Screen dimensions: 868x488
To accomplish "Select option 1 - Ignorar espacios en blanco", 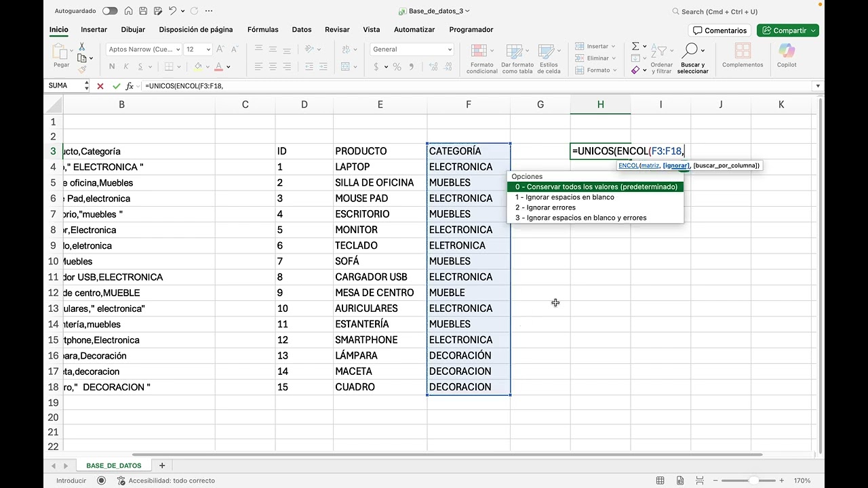I will 595,197.
